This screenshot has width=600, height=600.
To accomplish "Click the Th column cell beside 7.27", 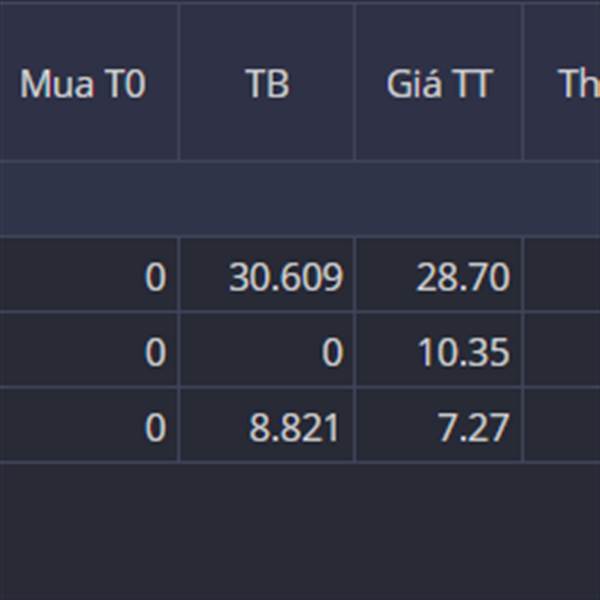I will tap(562, 429).
